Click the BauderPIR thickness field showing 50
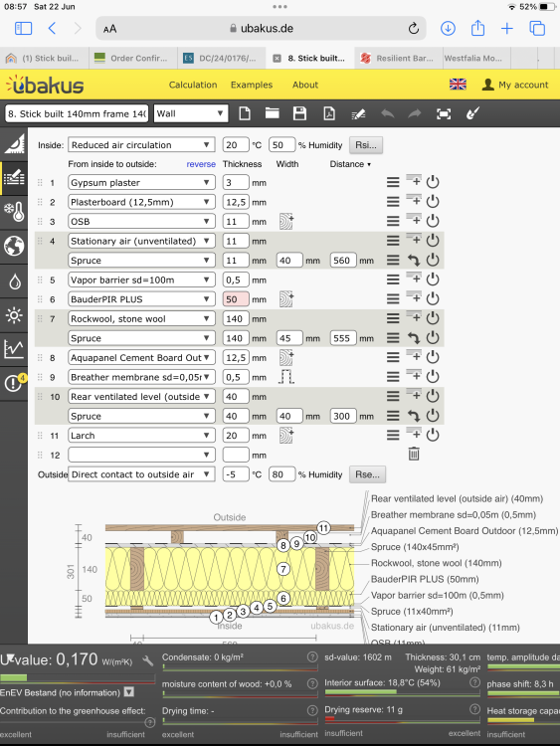The image size is (560, 746). point(236,299)
